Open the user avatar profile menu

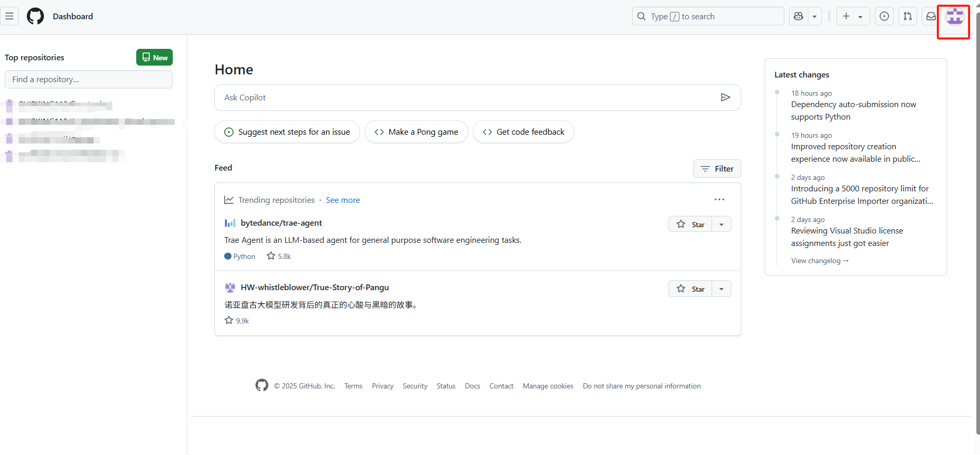(955, 17)
